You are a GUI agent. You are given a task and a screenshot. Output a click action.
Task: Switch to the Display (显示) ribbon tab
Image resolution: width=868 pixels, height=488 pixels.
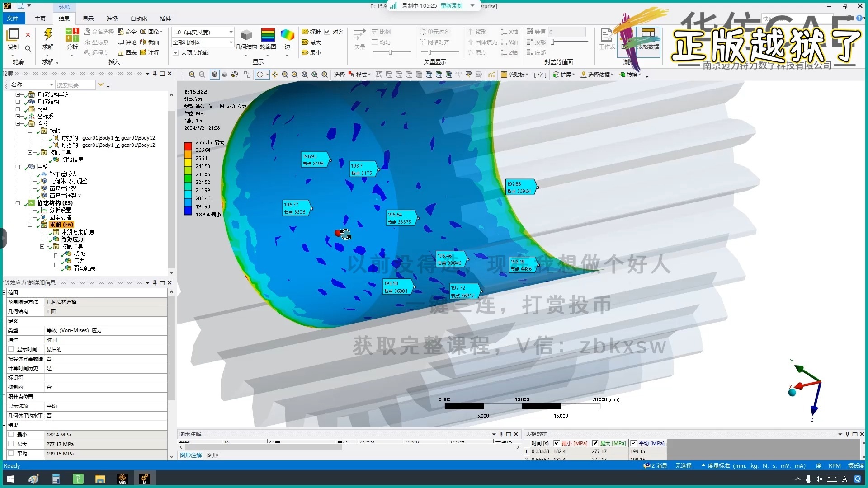(88, 19)
